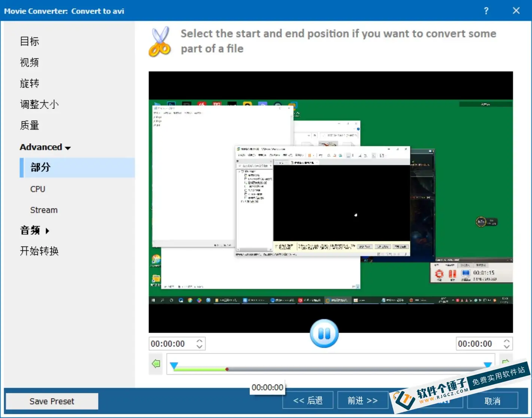This screenshot has width=532, height=418.
Task: Click the video preview frame
Action: point(331,202)
